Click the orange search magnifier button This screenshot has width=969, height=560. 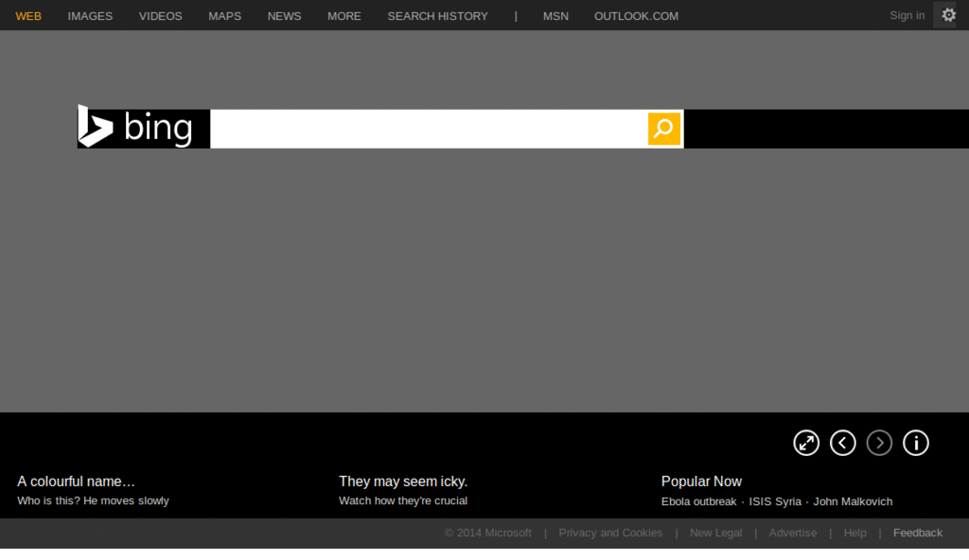(664, 129)
